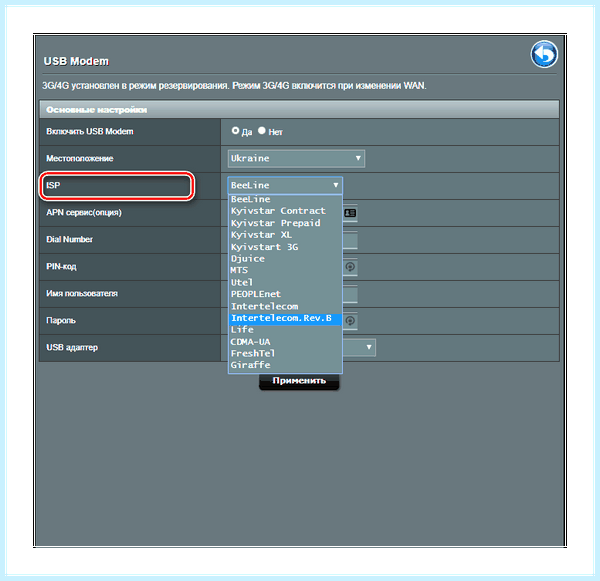The image size is (600, 581).
Task: Choose Kyivstart 3G option
Action: [x=285, y=247]
